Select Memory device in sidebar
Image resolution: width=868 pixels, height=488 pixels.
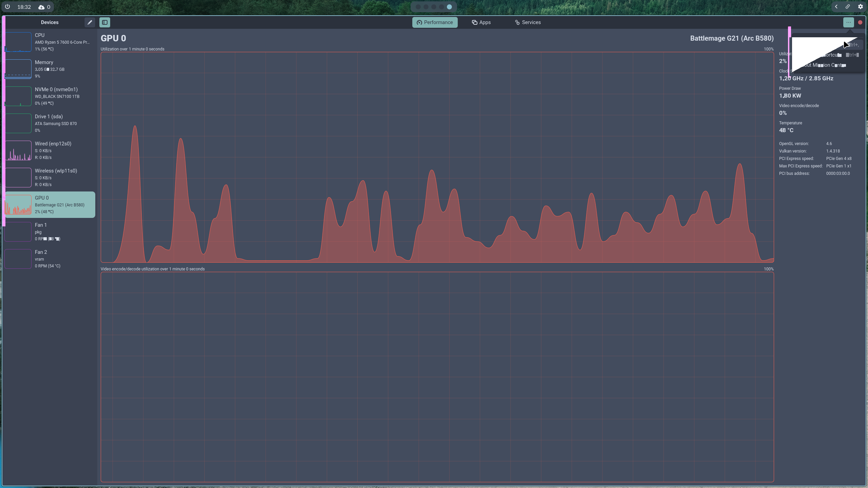point(50,69)
